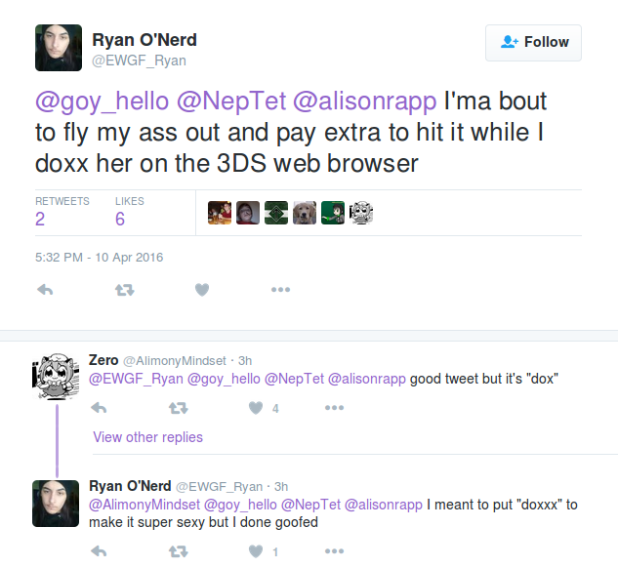Screen dimensions: 618x568
Task: Open more options on Zero's reply
Action: pos(334,408)
